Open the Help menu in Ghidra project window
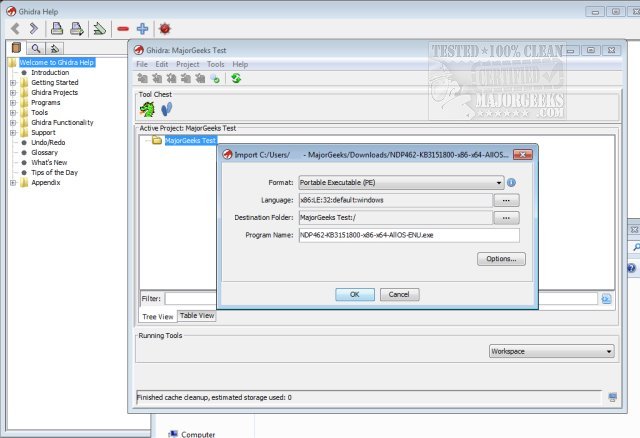 click(x=240, y=64)
